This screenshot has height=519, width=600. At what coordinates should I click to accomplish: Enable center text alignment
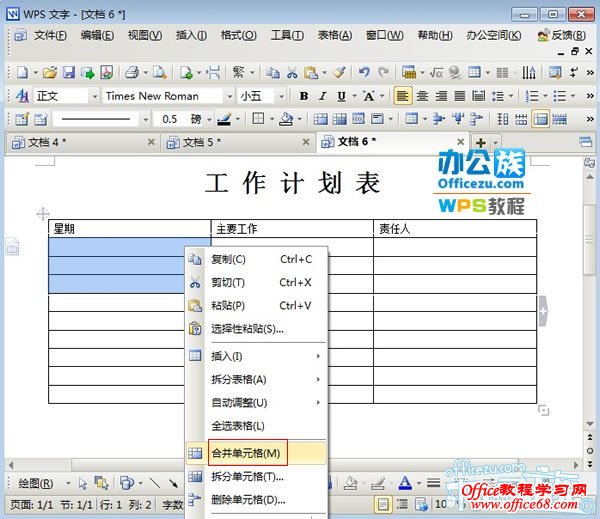pos(422,96)
